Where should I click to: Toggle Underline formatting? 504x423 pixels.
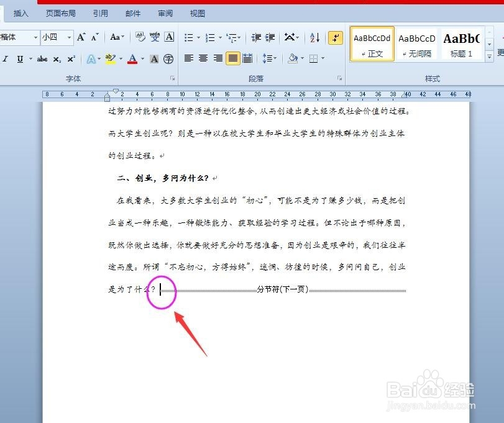click(x=20, y=59)
